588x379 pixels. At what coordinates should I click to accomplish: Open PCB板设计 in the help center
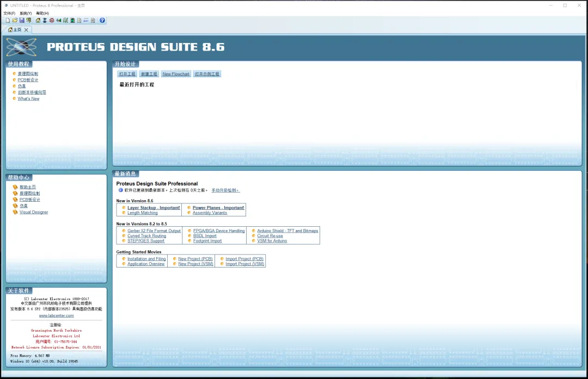(29, 200)
